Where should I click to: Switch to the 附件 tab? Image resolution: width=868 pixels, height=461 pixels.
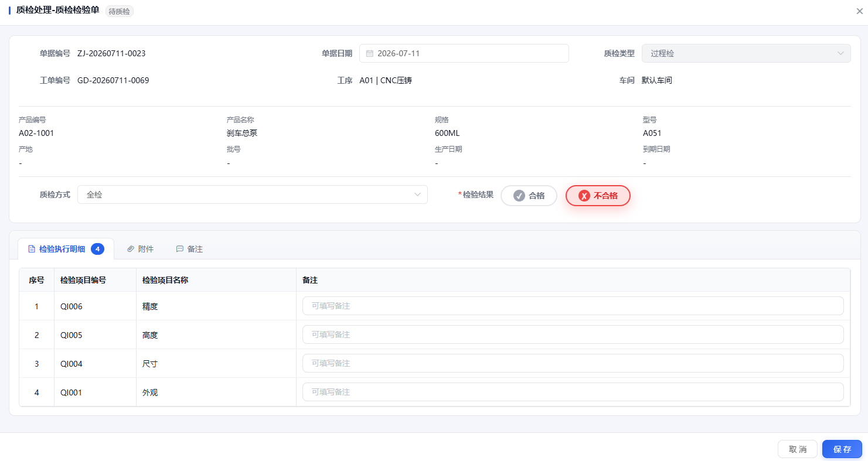coord(140,249)
